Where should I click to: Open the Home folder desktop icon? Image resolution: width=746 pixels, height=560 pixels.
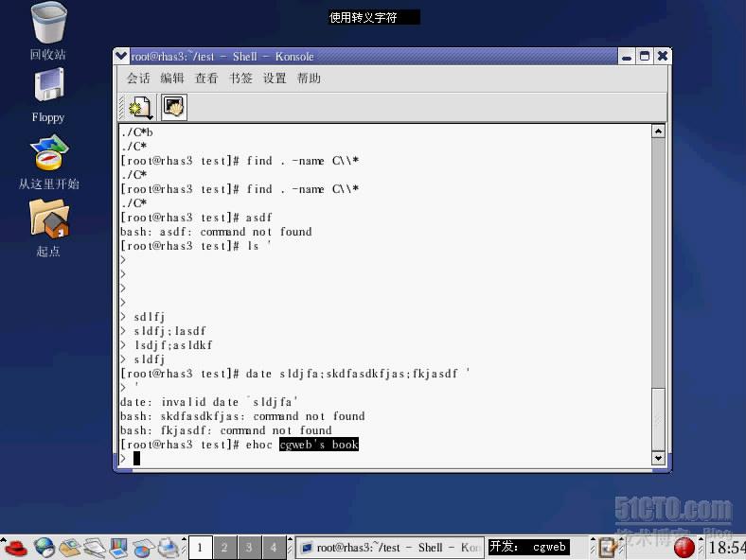pyautogui.click(x=48, y=219)
